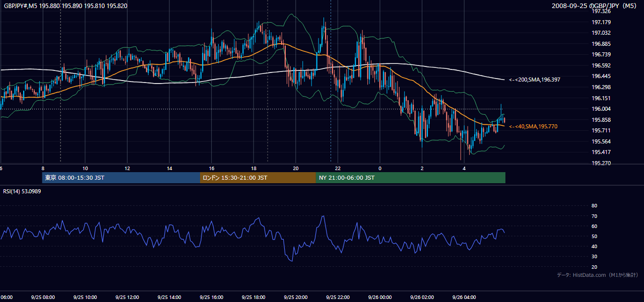Click the RSI scale value 30
The width and height of the screenshot is (644, 302).
coord(594,257)
